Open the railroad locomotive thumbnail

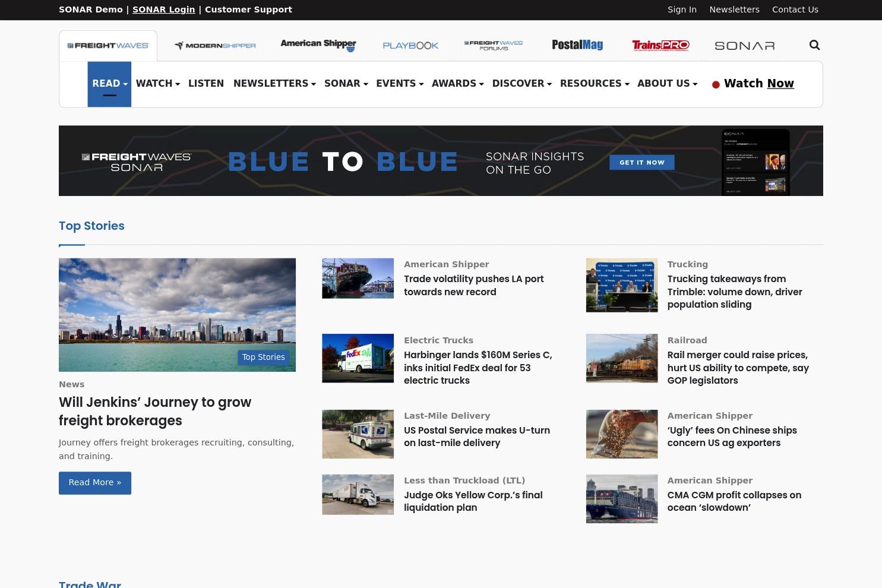tap(622, 358)
